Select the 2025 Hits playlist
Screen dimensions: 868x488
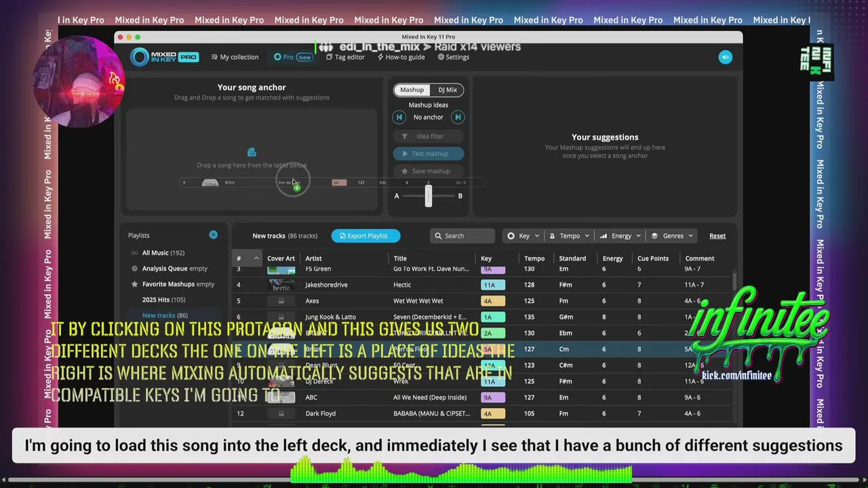pos(163,300)
